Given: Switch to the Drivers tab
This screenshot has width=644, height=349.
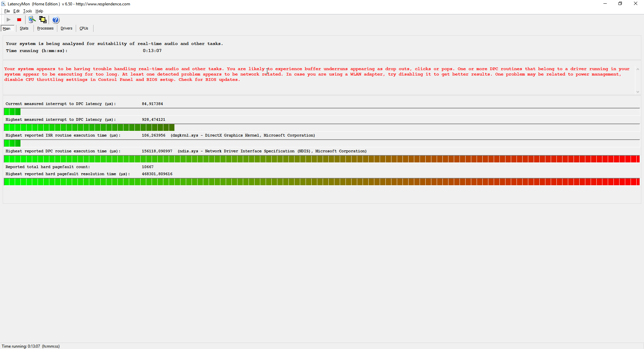Looking at the screenshot, I should coord(66,29).
